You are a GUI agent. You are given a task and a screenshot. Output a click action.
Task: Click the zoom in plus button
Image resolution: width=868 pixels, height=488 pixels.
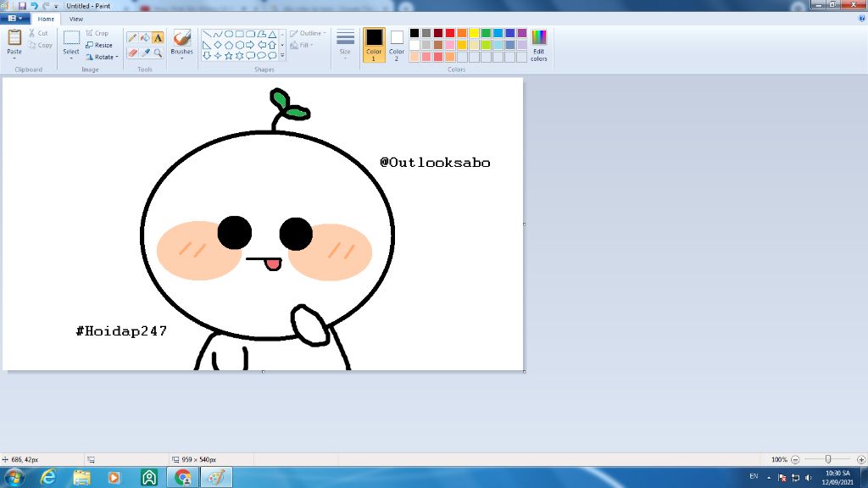(861, 460)
